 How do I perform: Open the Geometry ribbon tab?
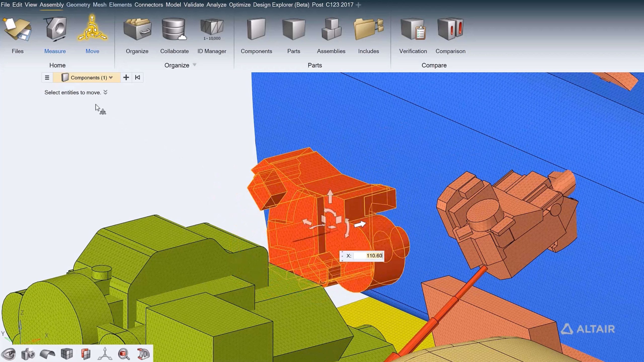78,5
